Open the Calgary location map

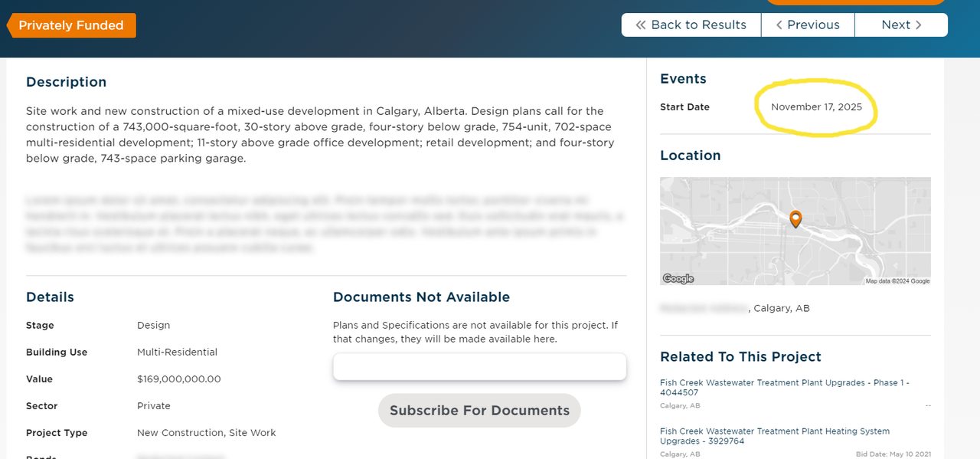(795, 231)
